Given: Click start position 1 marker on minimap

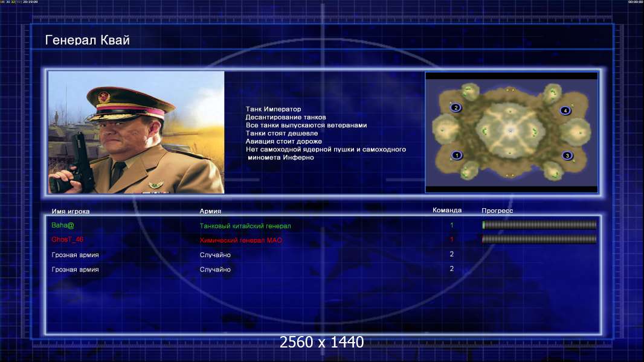Looking at the screenshot, I should point(456,156).
